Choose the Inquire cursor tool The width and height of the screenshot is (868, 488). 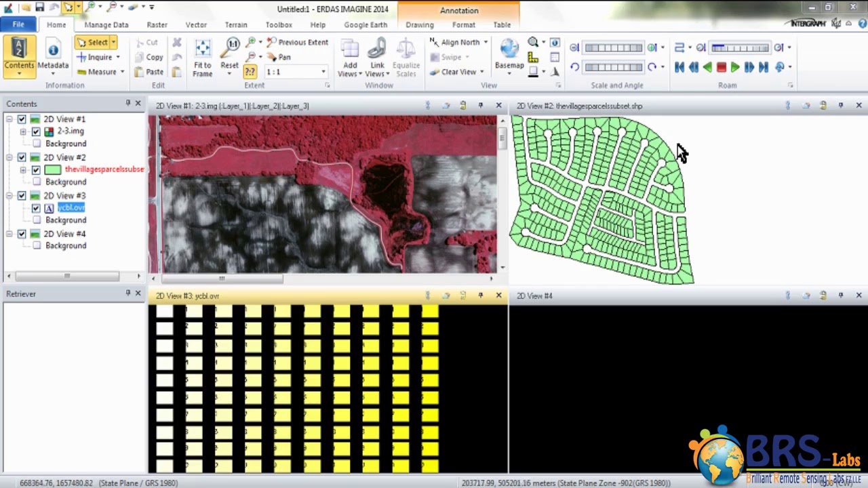point(96,57)
